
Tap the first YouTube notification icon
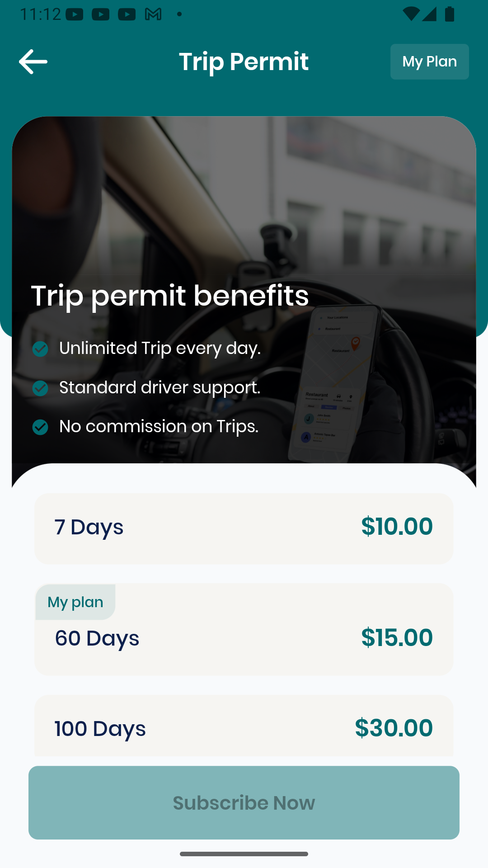(75, 14)
